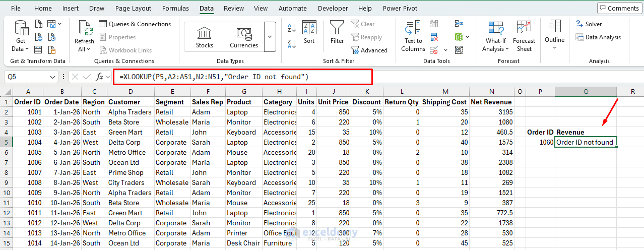The width and height of the screenshot is (644, 250).
Task: Click inside the XLOOKUP formula bar
Action: [x=243, y=77]
